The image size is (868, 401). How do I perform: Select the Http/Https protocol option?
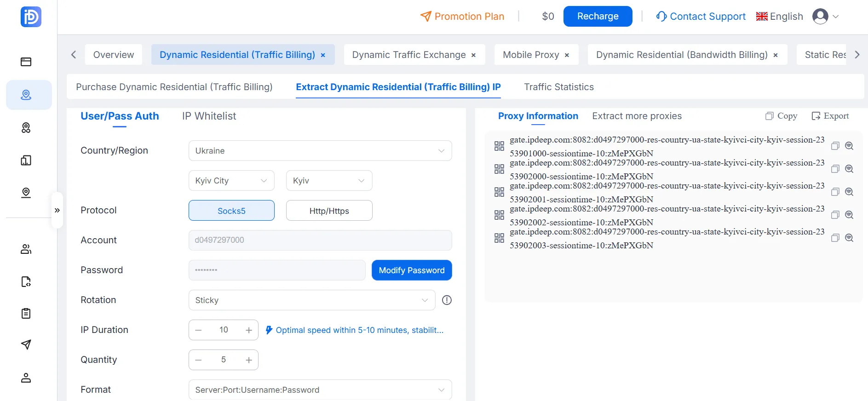coord(329,211)
